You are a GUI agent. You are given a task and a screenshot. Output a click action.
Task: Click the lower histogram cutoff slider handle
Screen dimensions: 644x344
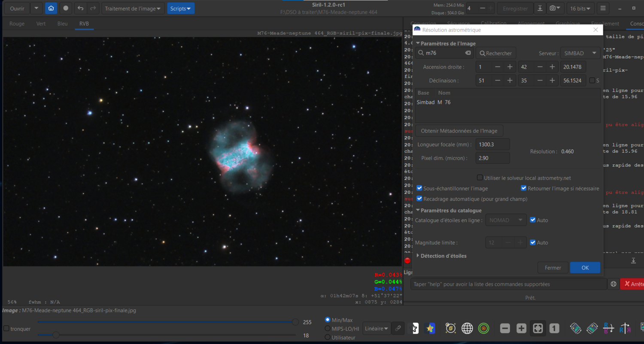click(x=56, y=335)
